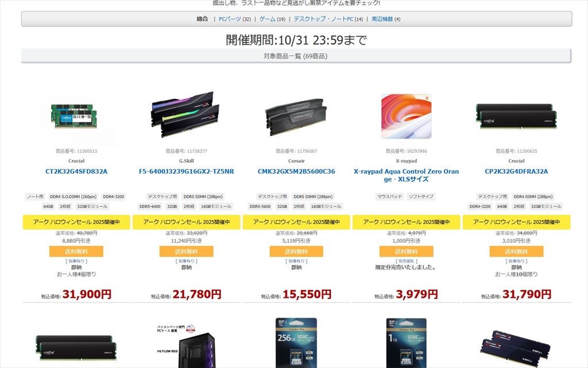Click the 対象商品一覧 (69商品) header bar
This screenshot has height=368, width=588.
pyautogui.click(x=296, y=56)
